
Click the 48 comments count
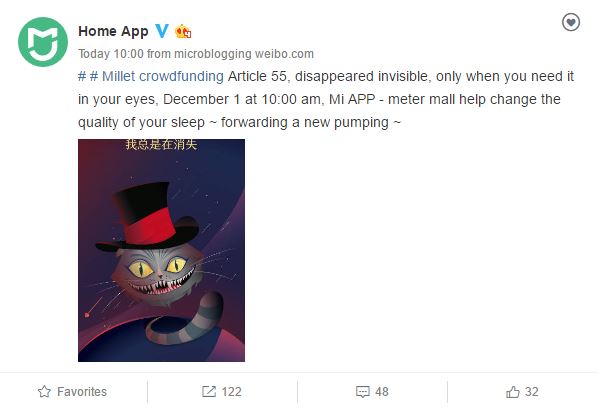382,391
